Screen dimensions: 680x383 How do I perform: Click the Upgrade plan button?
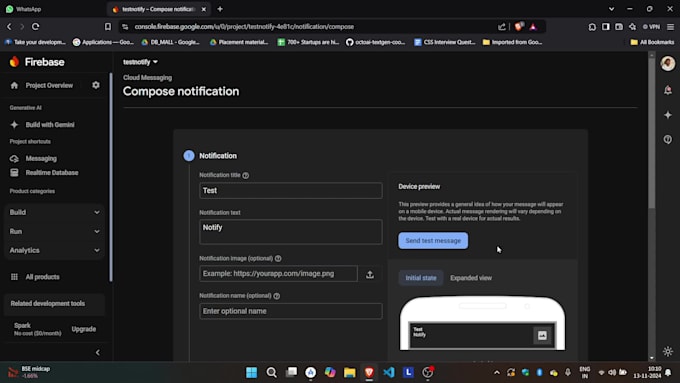84,329
